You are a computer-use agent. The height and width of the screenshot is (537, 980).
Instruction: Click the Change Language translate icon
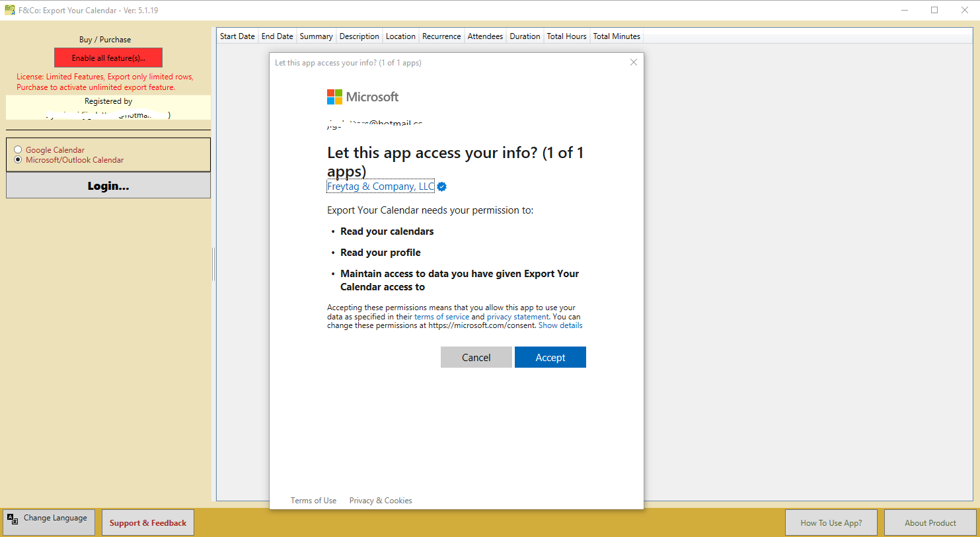(13, 519)
